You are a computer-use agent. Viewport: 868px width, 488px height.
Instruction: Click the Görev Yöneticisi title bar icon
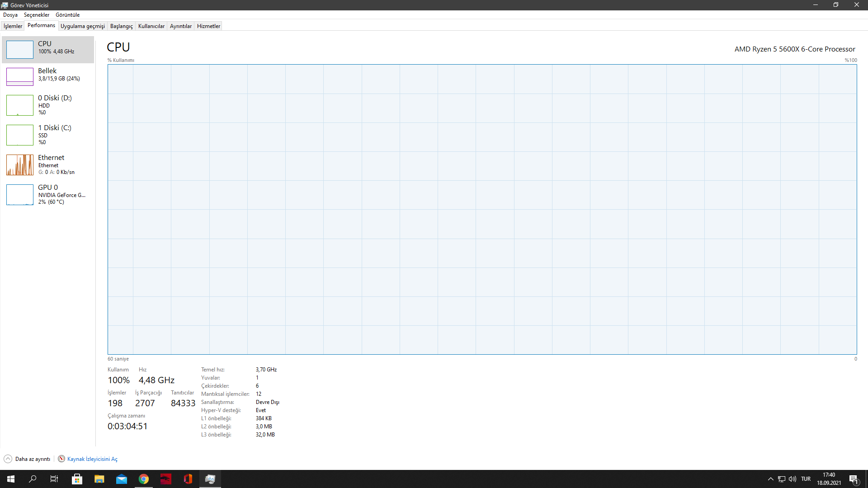click(x=5, y=5)
